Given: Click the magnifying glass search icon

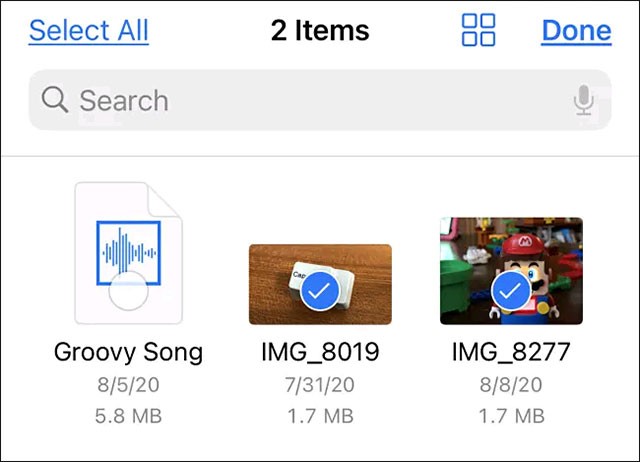Looking at the screenshot, I should point(55,100).
